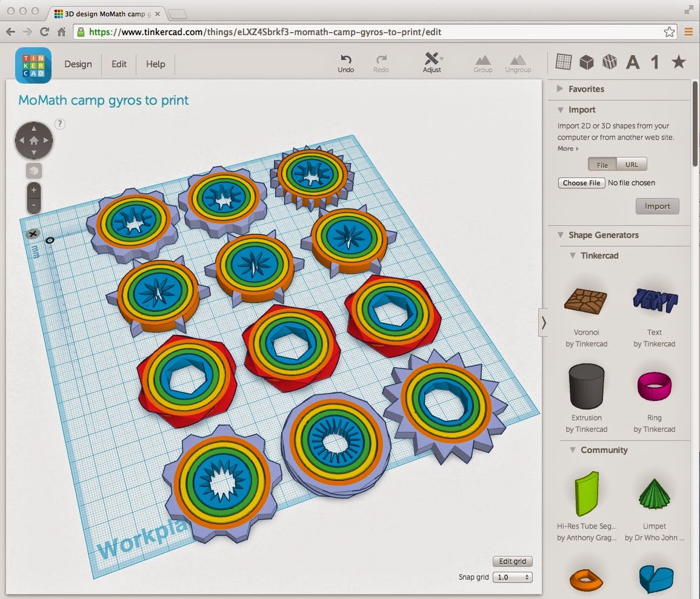Click the Import button
Viewport: 700px width, 599px height.
[x=657, y=206]
